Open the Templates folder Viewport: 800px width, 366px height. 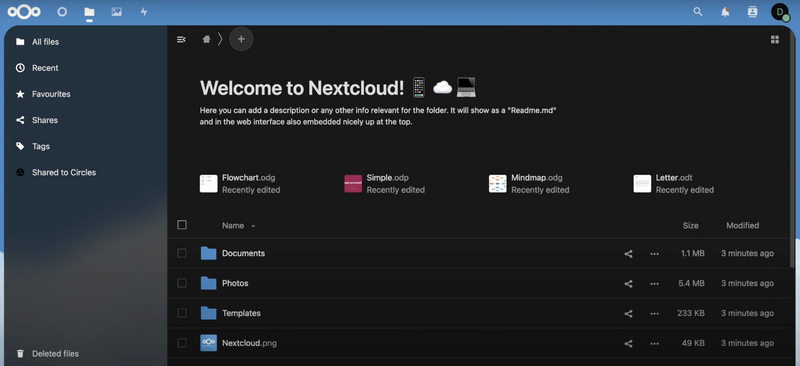pyautogui.click(x=241, y=313)
